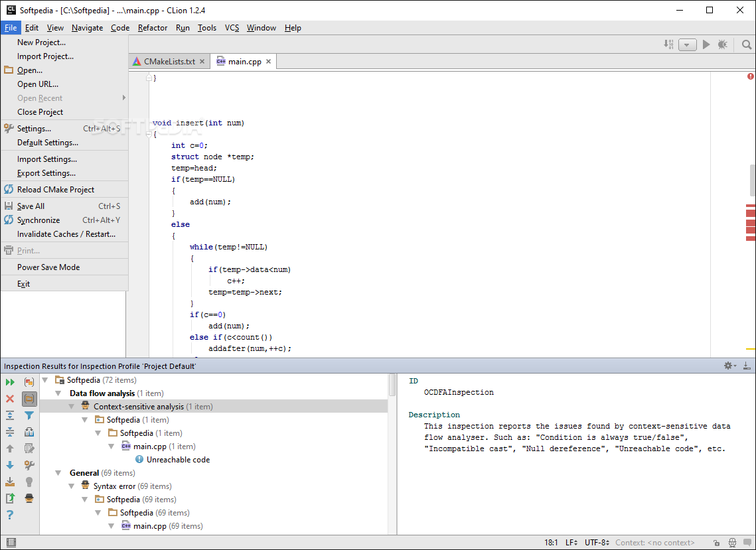Viewport: 756px width, 550px height.
Task: Click the speech-bubble icon in status bar
Action: coord(746,543)
